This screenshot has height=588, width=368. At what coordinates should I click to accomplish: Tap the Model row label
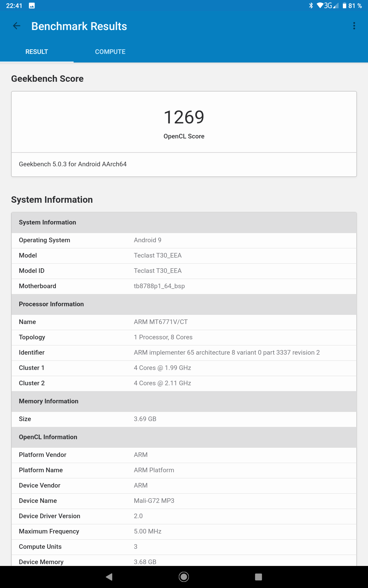point(28,255)
